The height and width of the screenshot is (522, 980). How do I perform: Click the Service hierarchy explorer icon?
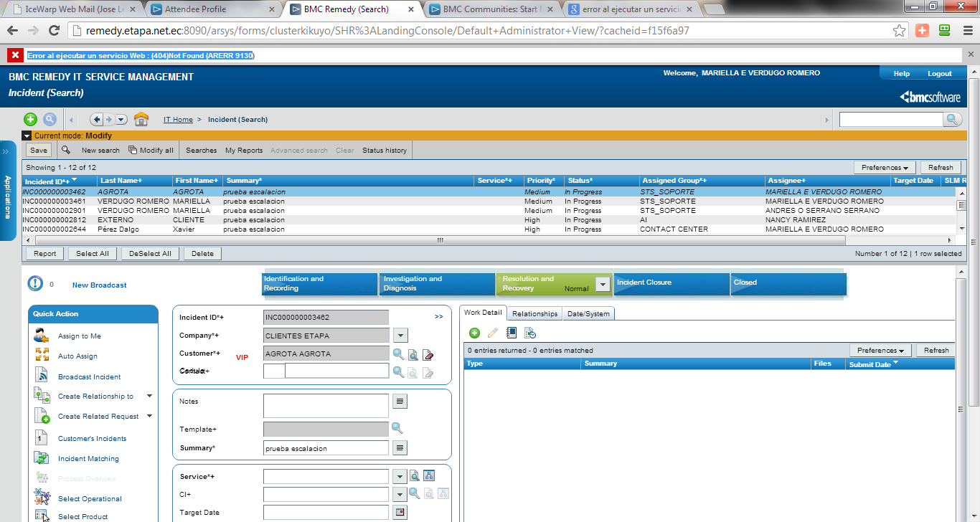pos(429,475)
